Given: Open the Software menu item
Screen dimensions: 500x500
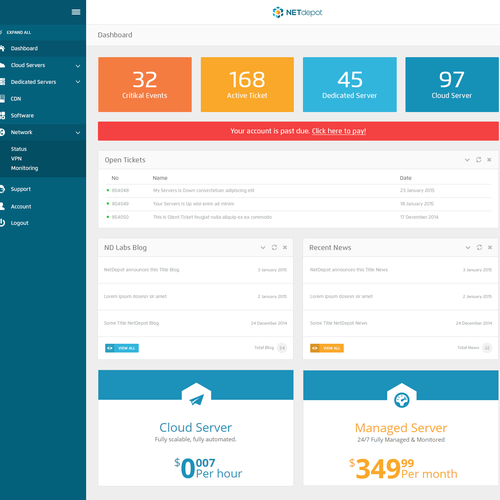Looking at the screenshot, I should pos(43,115).
